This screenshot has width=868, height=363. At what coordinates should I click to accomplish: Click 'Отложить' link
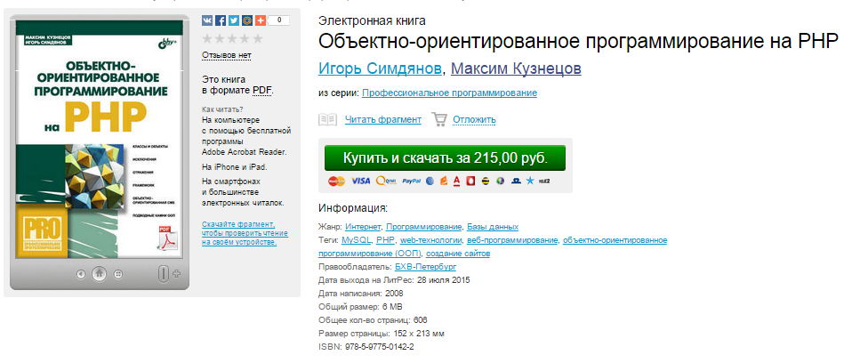coord(474,120)
